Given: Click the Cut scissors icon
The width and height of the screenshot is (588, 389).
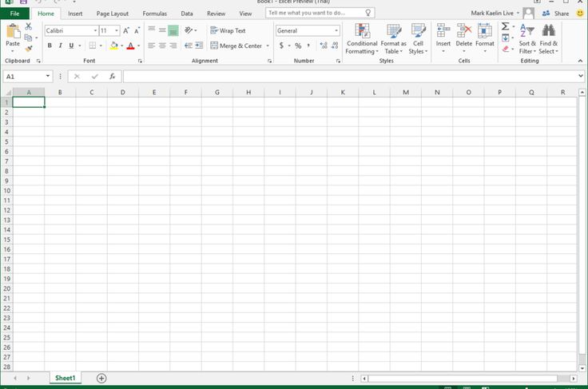Looking at the screenshot, I should click(x=30, y=26).
